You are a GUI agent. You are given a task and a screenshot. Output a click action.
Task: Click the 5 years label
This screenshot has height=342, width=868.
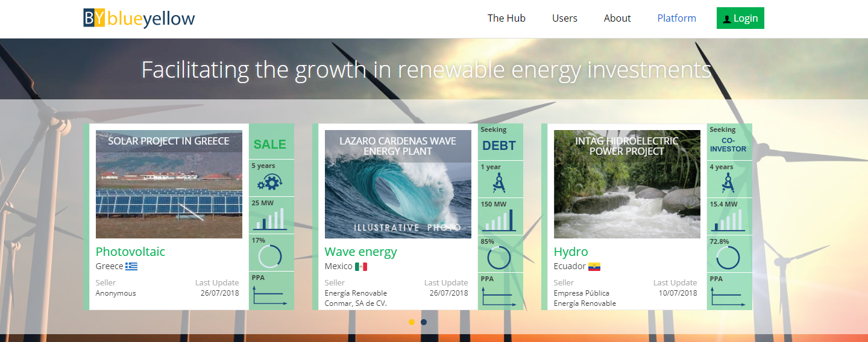coord(263,166)
